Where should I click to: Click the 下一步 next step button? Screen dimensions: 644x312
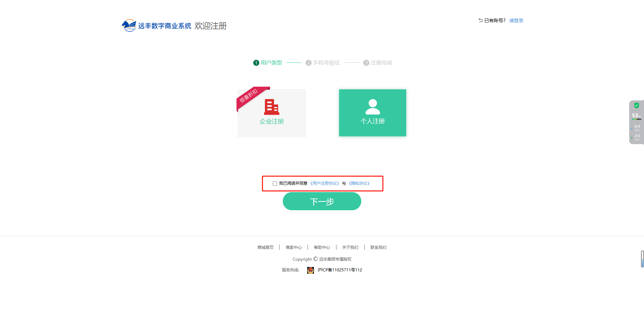pos(322,201)
